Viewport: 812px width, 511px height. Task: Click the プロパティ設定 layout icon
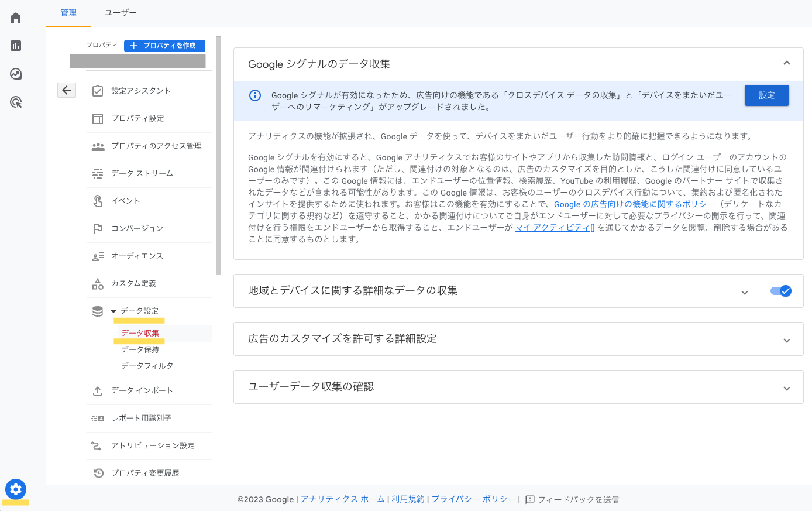coord(98,118)
